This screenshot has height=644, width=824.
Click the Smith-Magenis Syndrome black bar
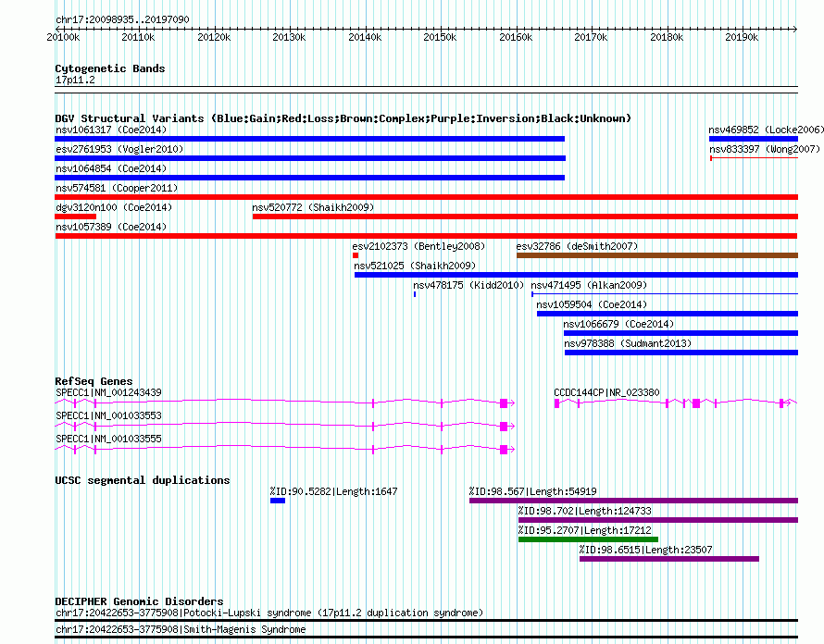pyautogui.click(x=426, y=638)
